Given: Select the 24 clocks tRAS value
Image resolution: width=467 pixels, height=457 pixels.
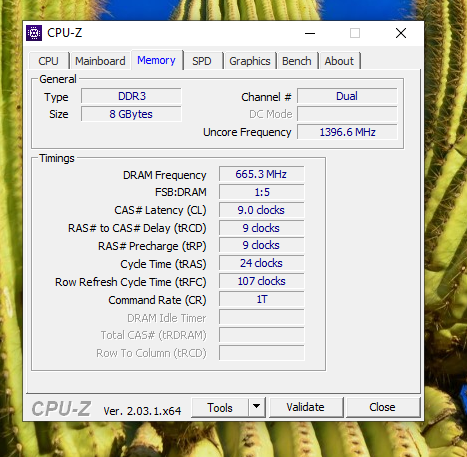Looking at the screenshot, I should pos(262,263).
